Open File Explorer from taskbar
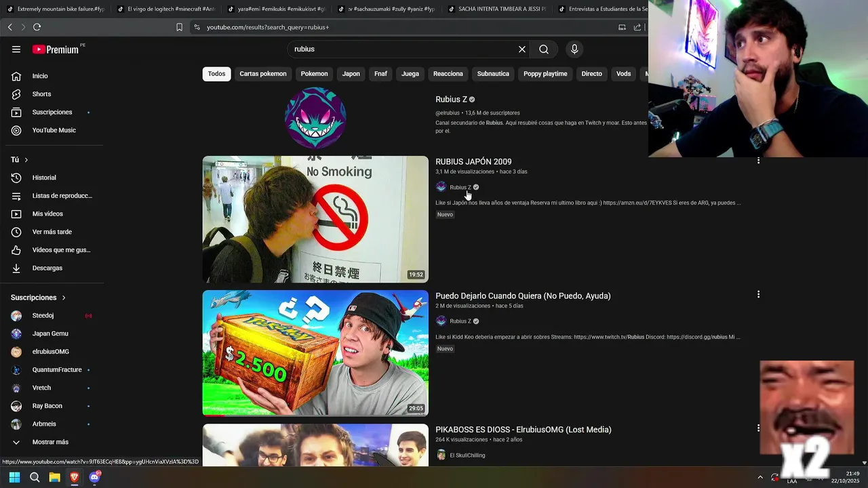The width and height of the screenshot is (868, 488). 54,477
